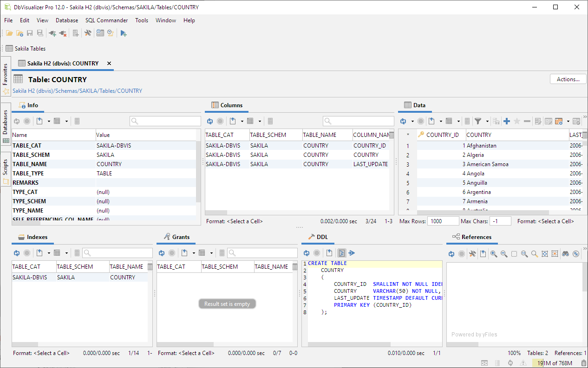
Task: Open the Sakila H2 Schemas/SAKILA/Tables/COUNTRY path link
Action: 77,91
